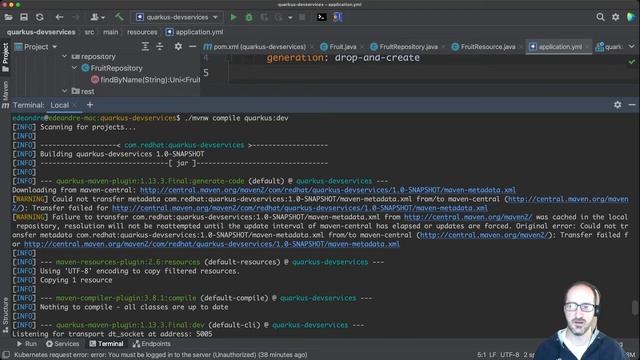Click the resources breadcrumb

tap(142, 32)
